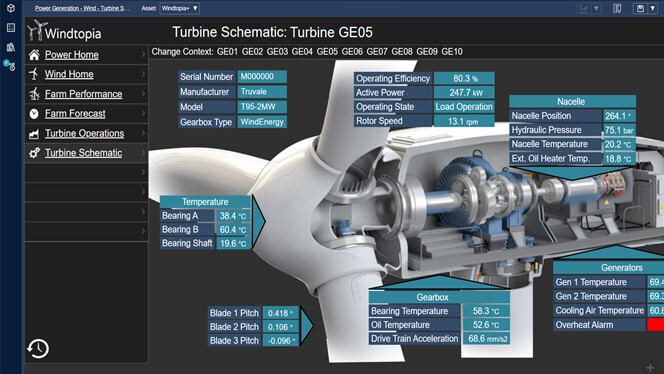Open Turbine Operations in the sidebar
The image size is (664, 374).
tap(84, 133)
